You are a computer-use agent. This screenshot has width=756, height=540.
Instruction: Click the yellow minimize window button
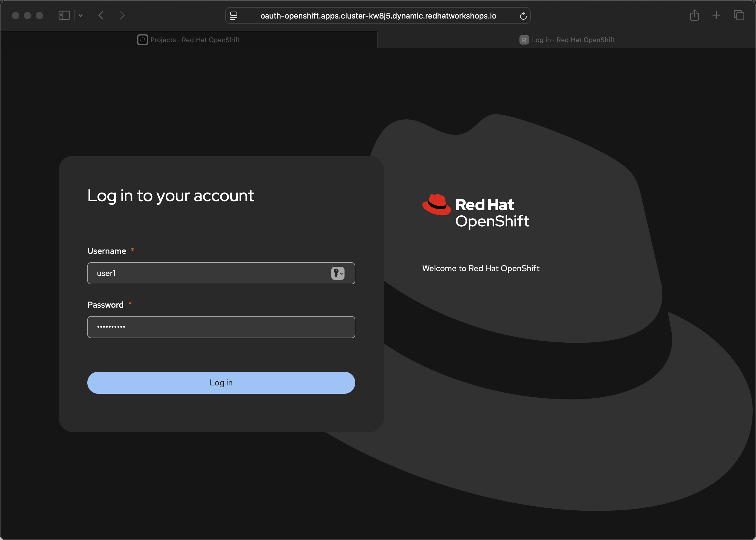click(x=28, y=15)
